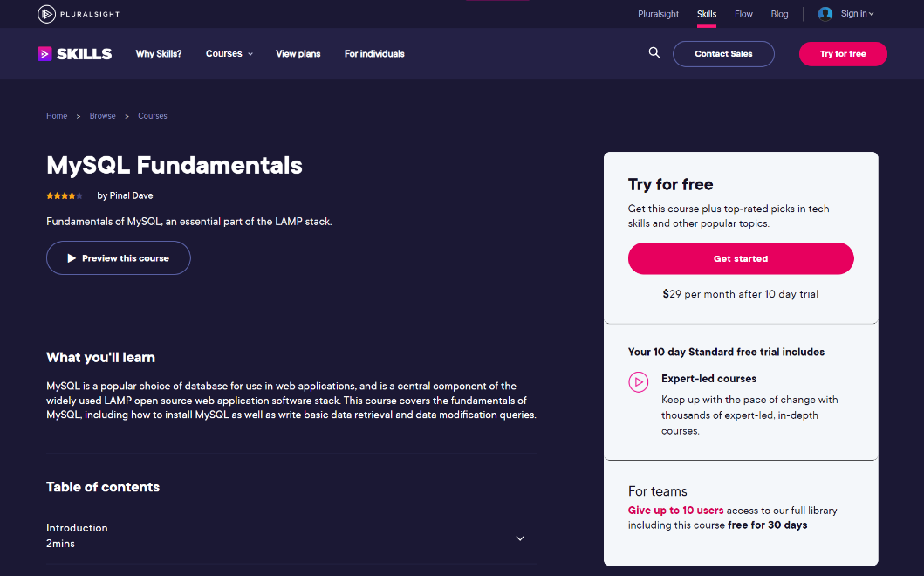Follow the Browse breadcrumb link

point(103,116)
